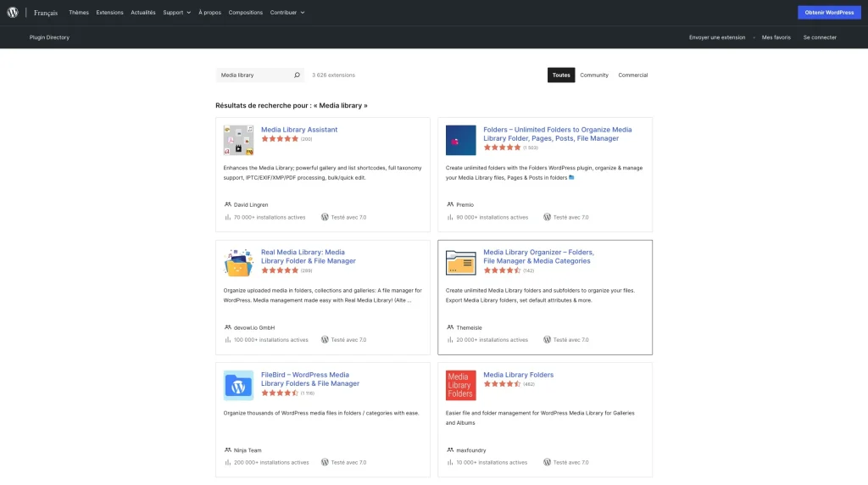Open Media Library Assistant title link
This screenshot has height=485, width=868.
[x=299, y=130]
